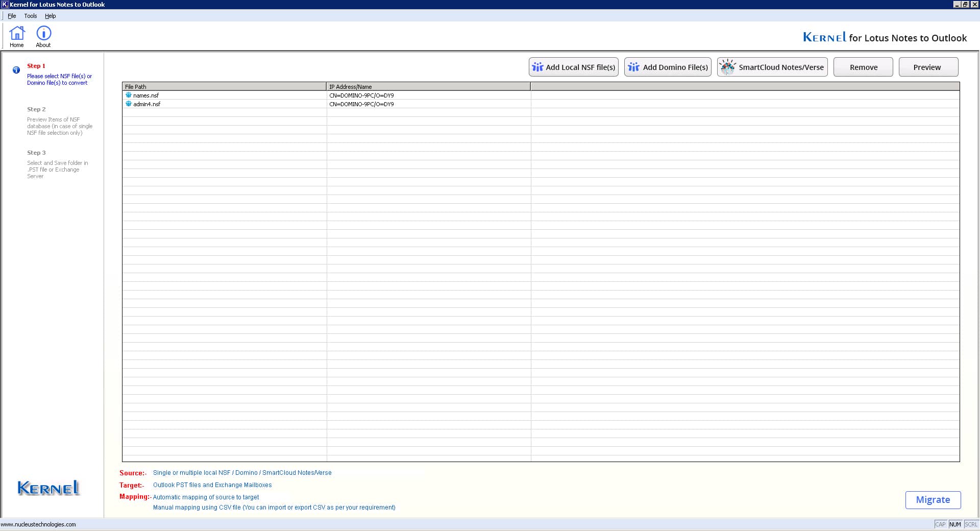Viewport: 980px width, 531px height.
Task: Click 'Manual mapping using CSV file' text
Action: coord(274,508)
